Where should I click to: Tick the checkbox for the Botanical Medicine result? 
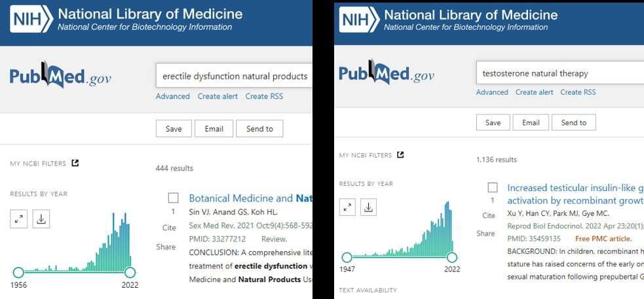(x=173, y=198)
